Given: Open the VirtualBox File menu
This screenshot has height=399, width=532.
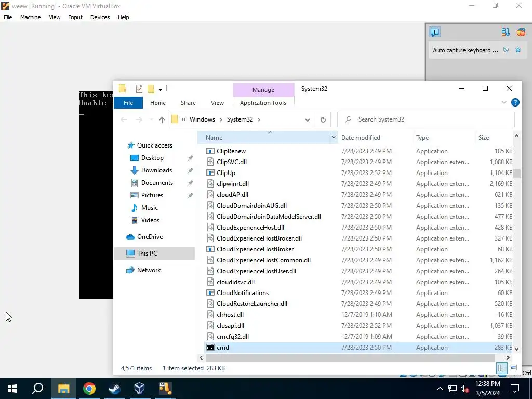Looking at the screenshot, I should [x=8, y=17].
